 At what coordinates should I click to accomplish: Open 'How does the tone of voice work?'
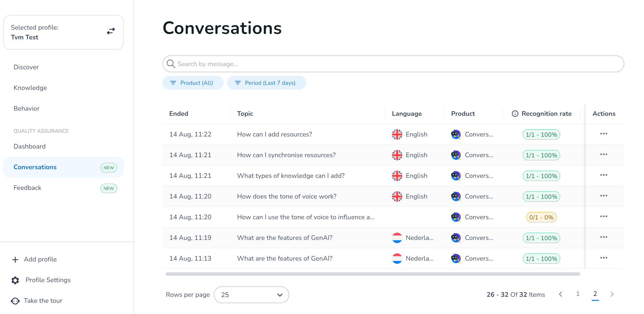(x=287, y=197)
